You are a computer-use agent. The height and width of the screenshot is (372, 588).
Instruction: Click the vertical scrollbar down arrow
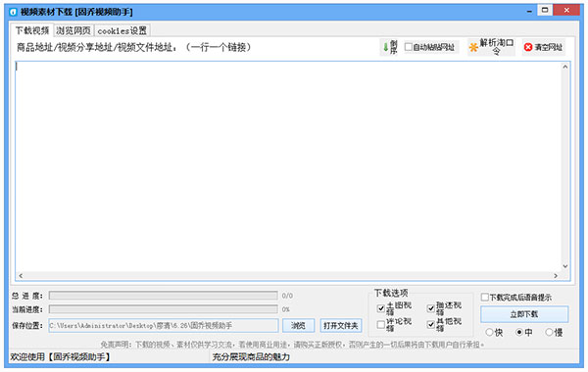(x=565, y=266)
